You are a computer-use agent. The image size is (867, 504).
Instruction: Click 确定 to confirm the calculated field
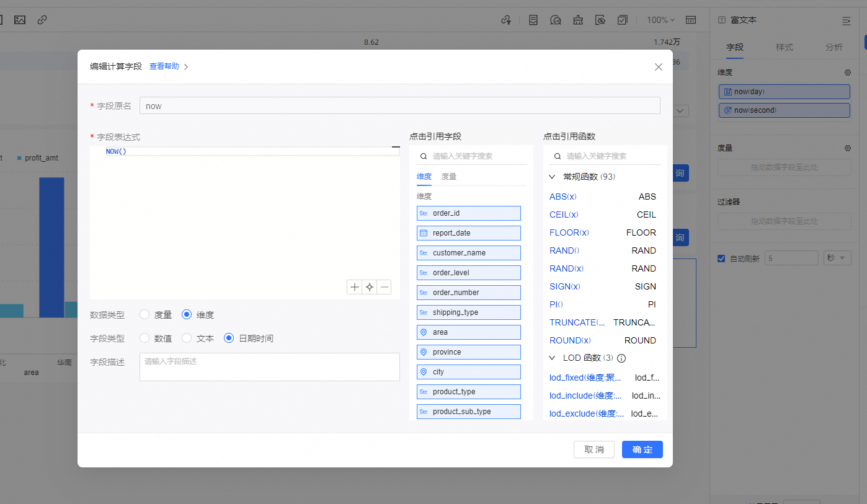pyautogui.click(x=642, y=449)
